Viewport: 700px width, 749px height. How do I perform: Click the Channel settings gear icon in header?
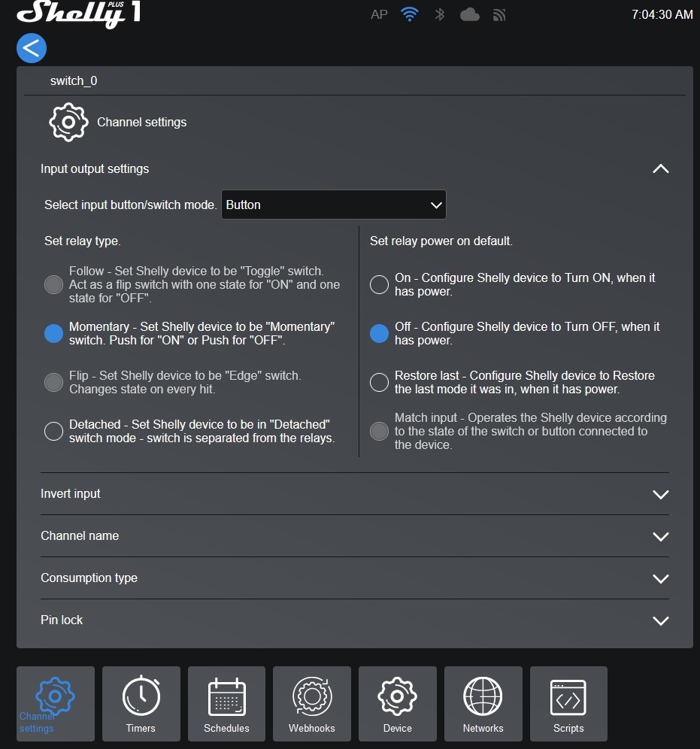68,123
